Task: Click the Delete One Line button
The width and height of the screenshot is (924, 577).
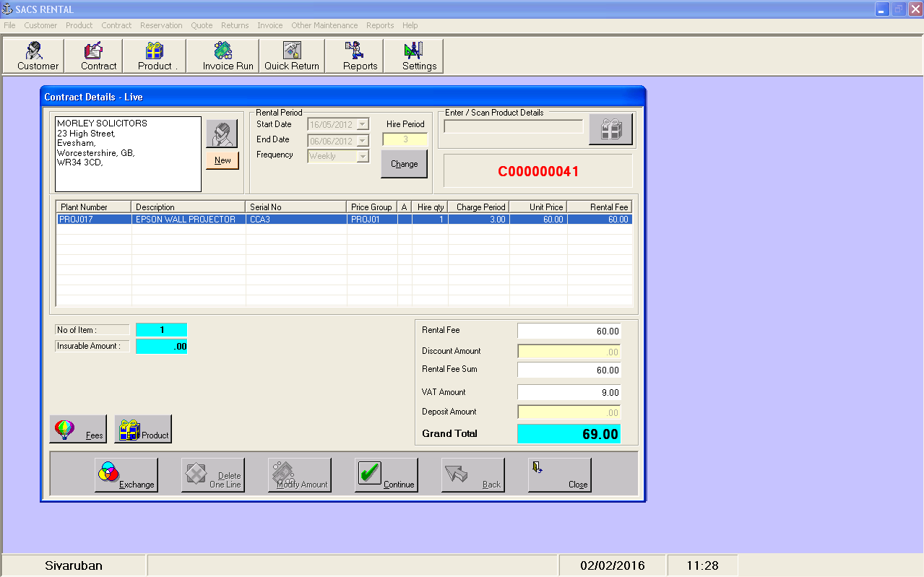Action: tap(213, 475)
